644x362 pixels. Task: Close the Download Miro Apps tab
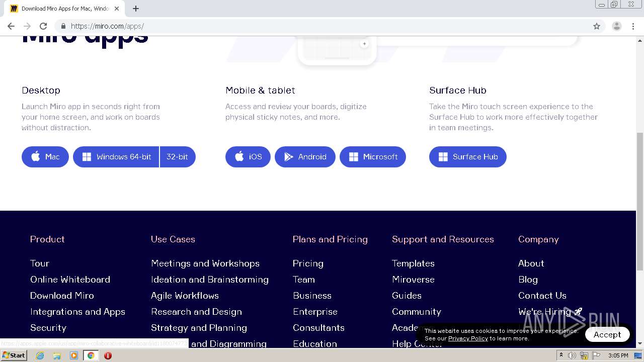[117, 9]
